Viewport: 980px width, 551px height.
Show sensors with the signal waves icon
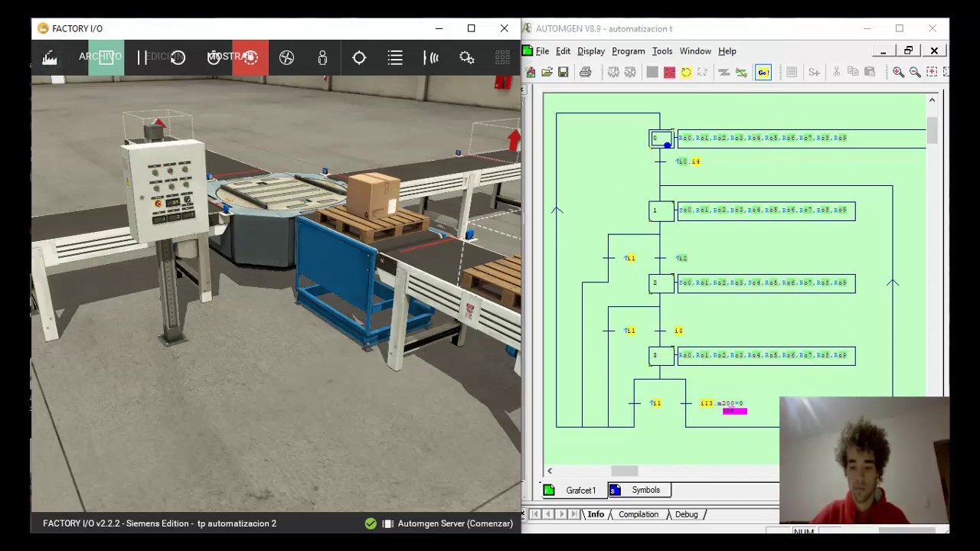point(431,57)
